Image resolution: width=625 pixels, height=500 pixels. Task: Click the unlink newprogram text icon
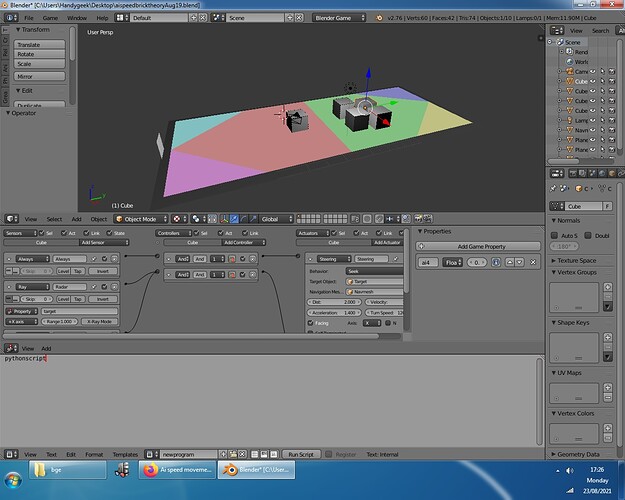click(x=242, y=454)
